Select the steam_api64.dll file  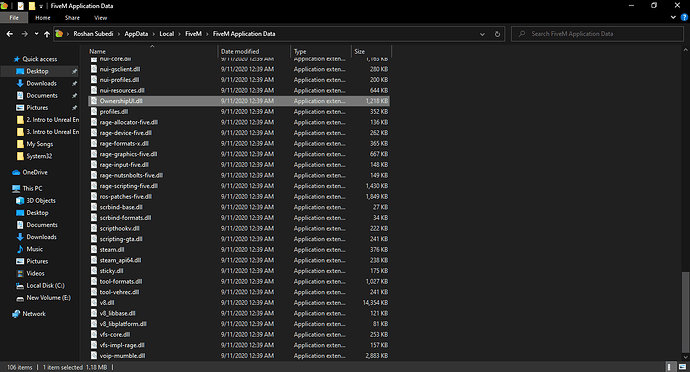120,260
